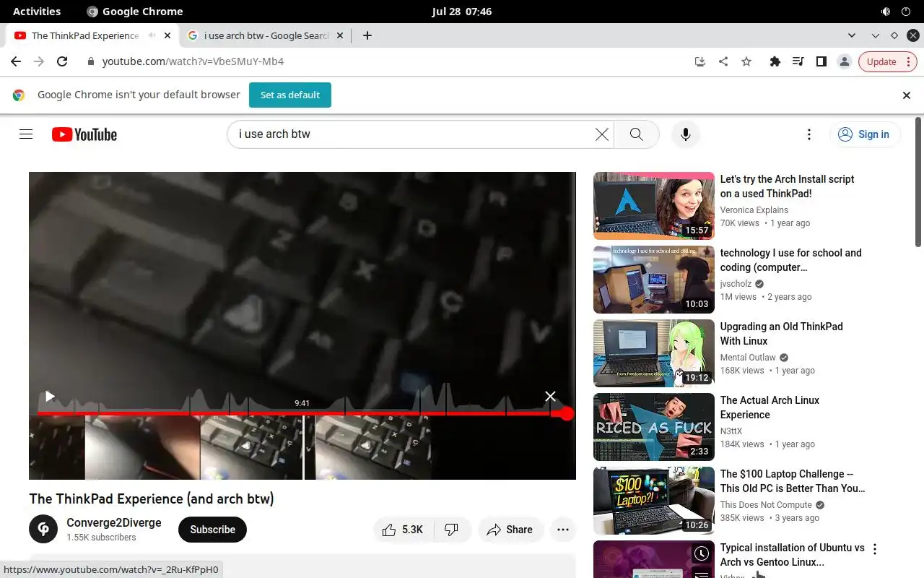Screen dimensions: 924x578
Task: Start voice search with microphone icon
Action: (x=686, y=134)
